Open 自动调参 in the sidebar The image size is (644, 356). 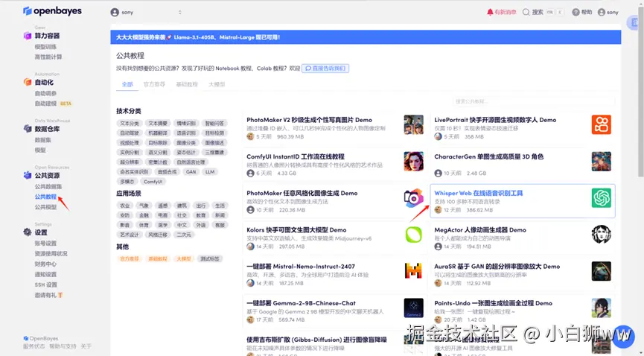45,93
